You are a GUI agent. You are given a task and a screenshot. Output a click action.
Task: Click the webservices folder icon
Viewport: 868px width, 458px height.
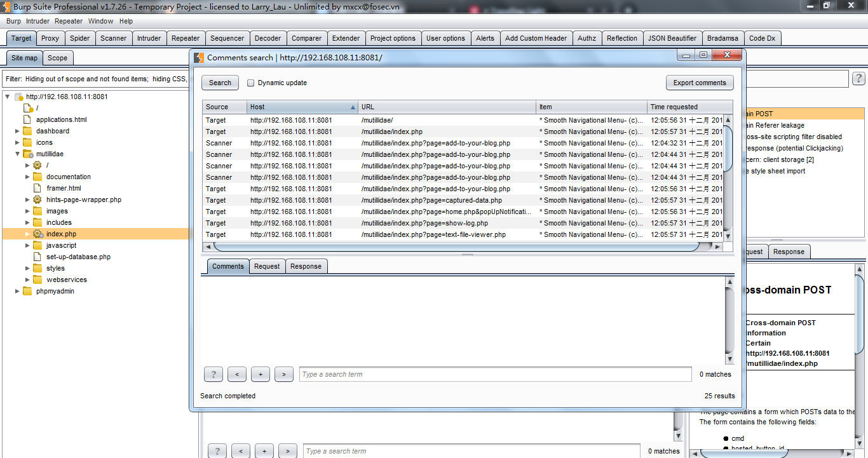coord(37,280)
